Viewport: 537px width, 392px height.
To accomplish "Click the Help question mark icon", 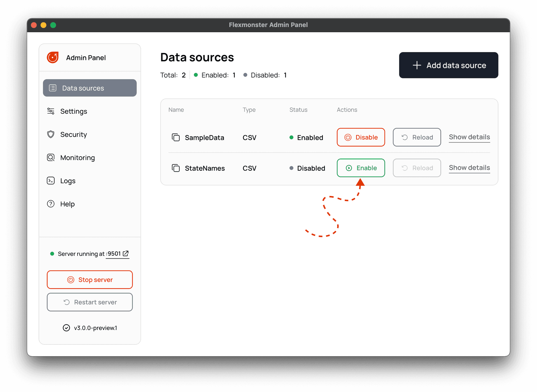I will [x=51, y=204].
